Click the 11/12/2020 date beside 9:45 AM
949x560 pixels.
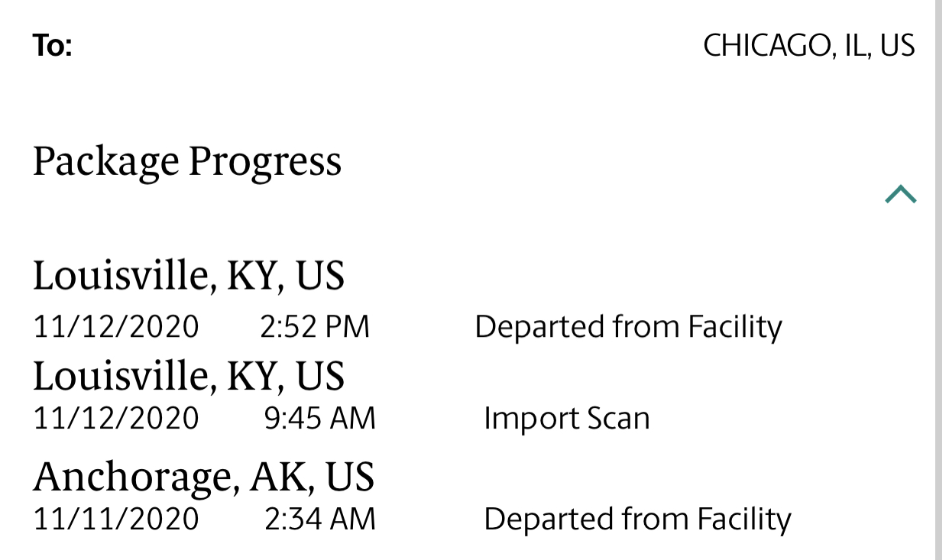coord(116,419)
